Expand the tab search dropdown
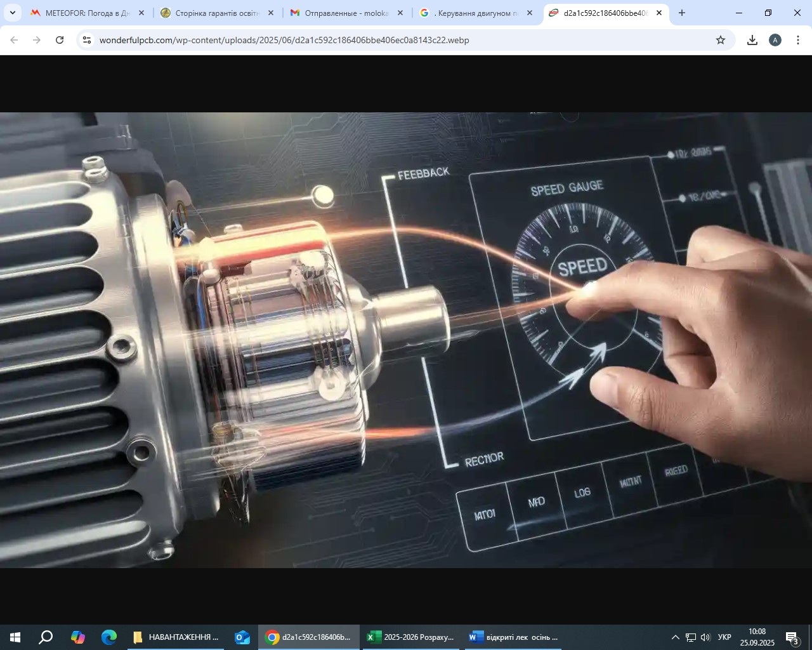Viewport: 812px width, 650px height. click(12, 13)
